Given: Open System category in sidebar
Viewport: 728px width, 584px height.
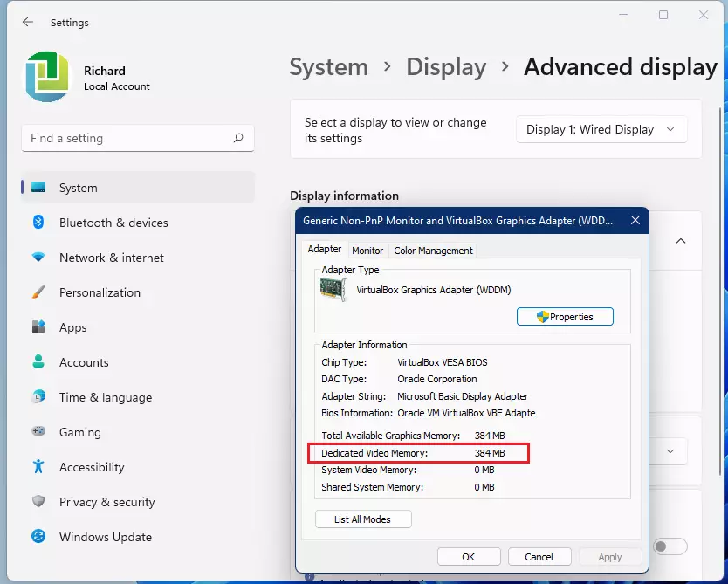Looking at the screenshot, I should coord(138,187).
